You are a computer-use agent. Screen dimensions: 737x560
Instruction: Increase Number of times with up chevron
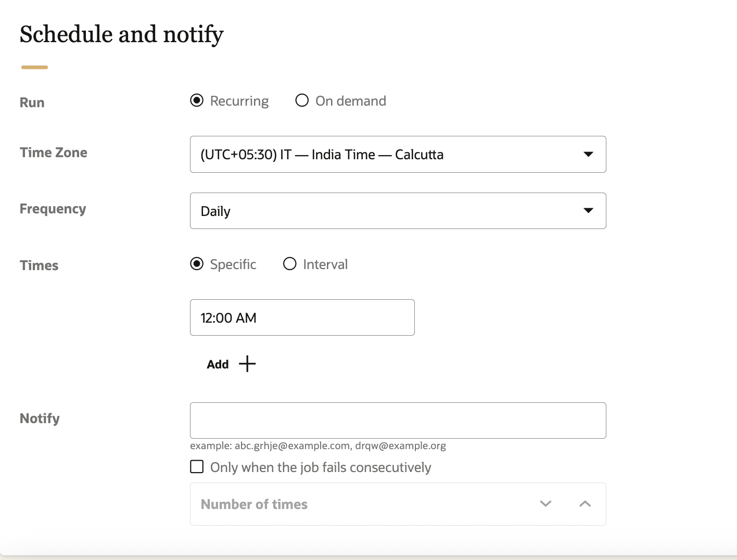[x=585, y=504]
